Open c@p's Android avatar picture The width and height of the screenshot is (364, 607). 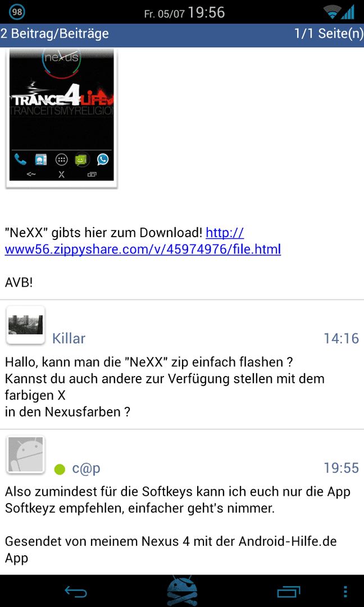(25, 455)
